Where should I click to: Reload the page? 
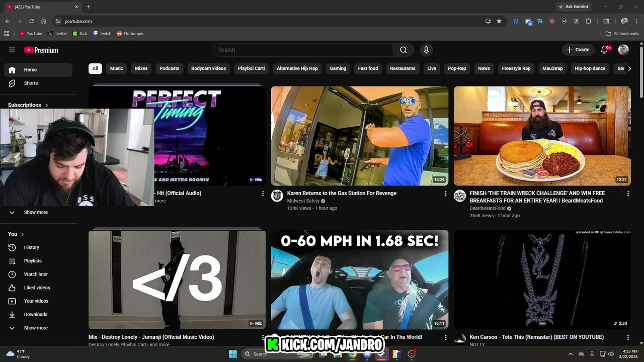click(x=31, y=21)
